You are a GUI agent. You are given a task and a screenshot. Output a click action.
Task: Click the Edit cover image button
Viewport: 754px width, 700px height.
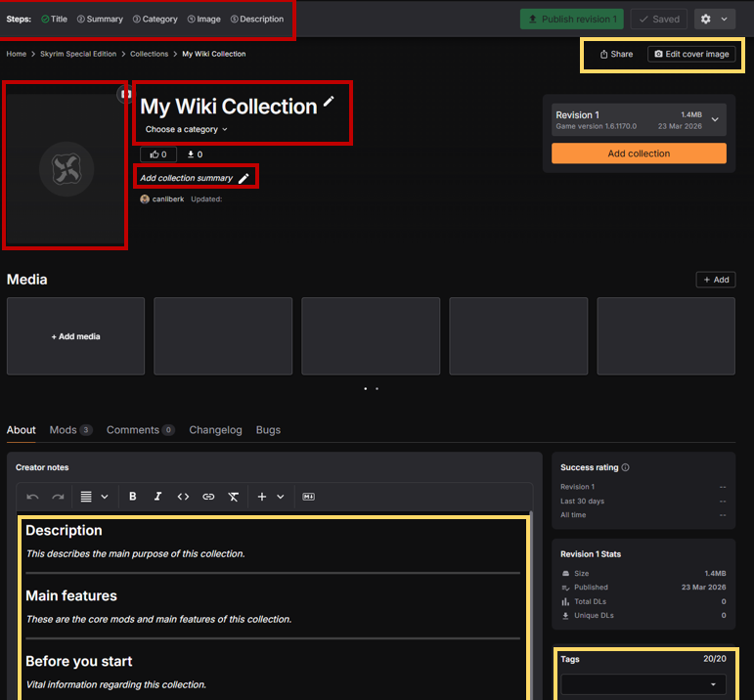pos(691,54)
